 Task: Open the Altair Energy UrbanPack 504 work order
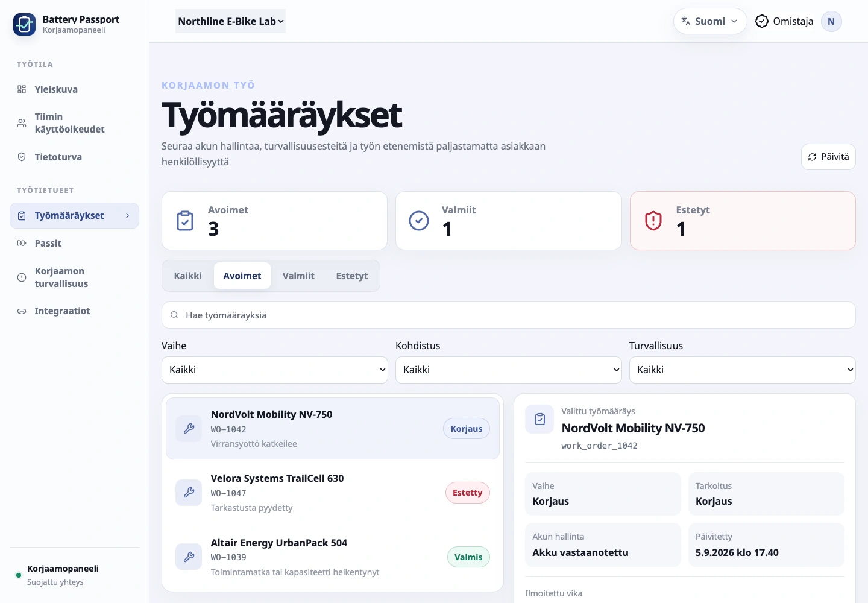tap(333, 557)
